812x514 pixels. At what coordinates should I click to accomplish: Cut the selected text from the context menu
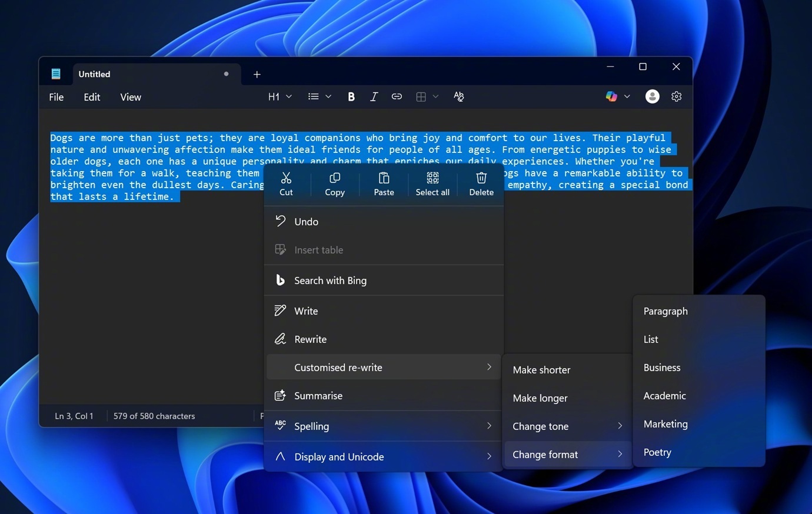286,183
